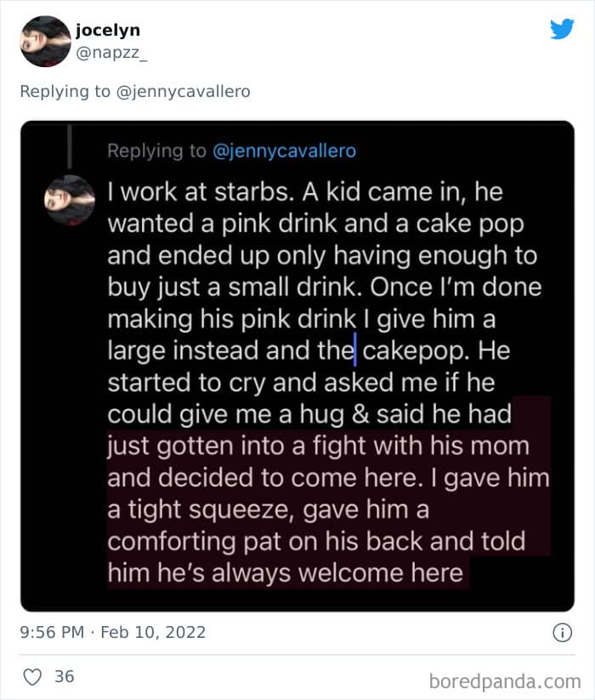Screen dimensions: 595x700
Task: Like the tweet with the heart icon
Action: [x=32, y=677]
